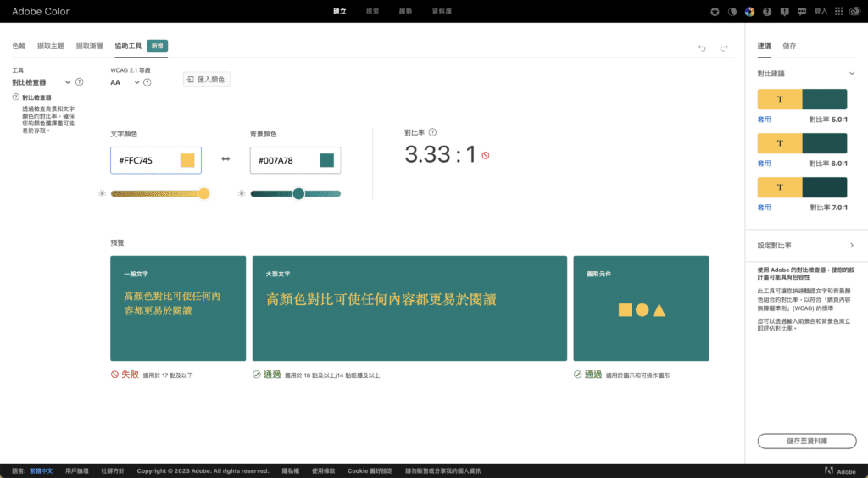Image resolution: width=868 pixels, height=478 pixels.
Task: Select the 儲存 side tab
Action: click(789, 46)
